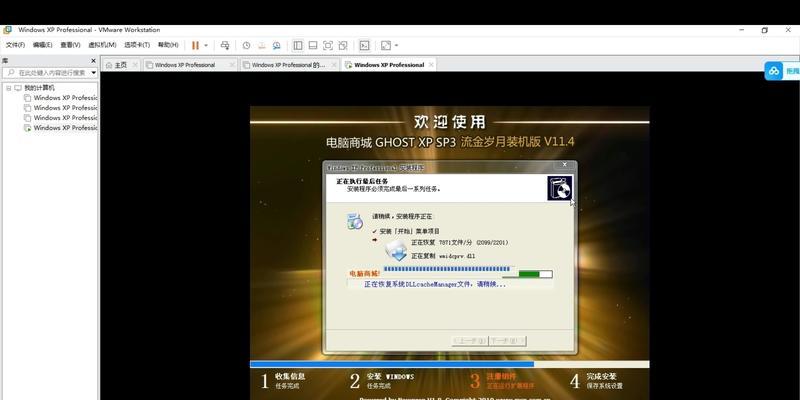Revert the virtual machine to its snapshot

(x=262, y=45)
